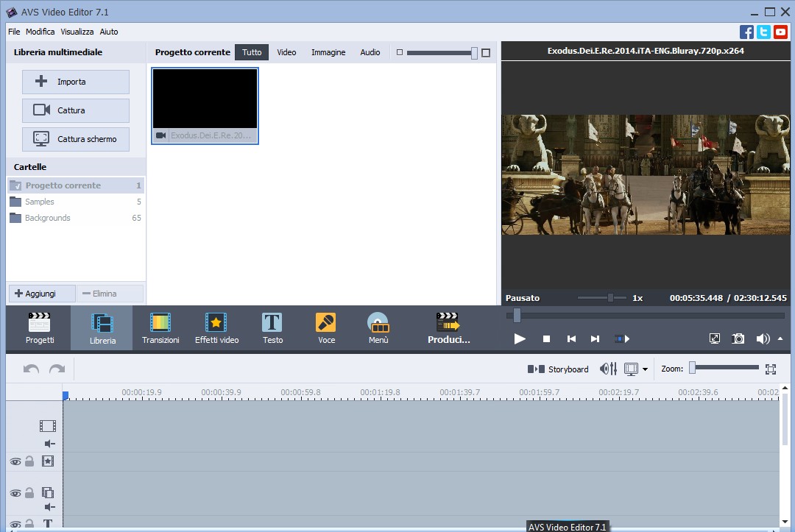The height and width of the screenshot is (532, 795).
Task: Switch the preview to full screen
Action: click(714, 338)
